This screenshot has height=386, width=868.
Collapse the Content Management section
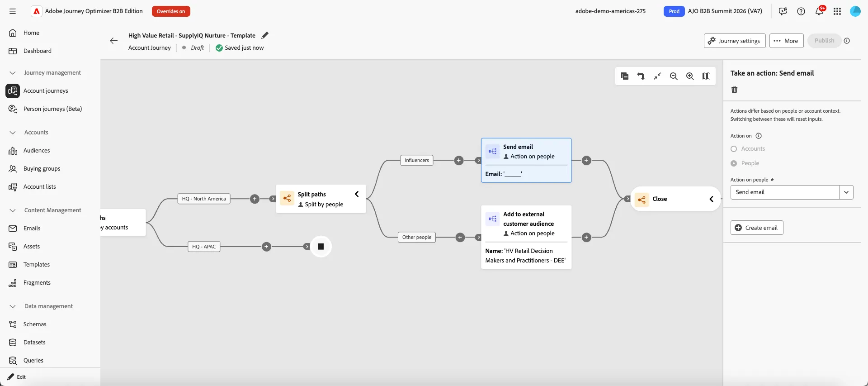(13, 210)
